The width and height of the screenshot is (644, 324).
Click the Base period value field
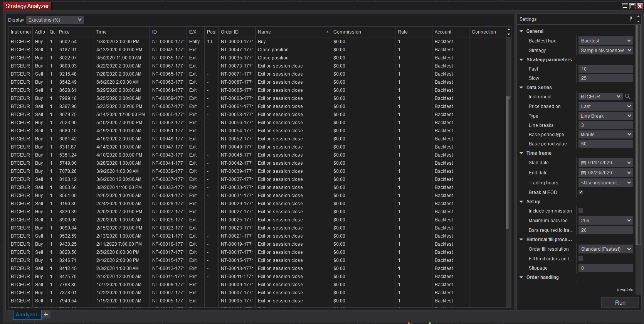pos(605,143)
